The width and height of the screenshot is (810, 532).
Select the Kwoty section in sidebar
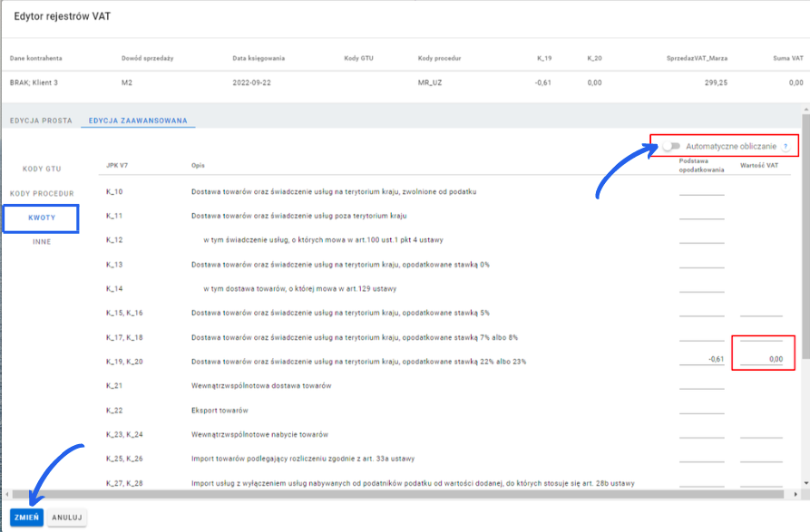point(42,218)
